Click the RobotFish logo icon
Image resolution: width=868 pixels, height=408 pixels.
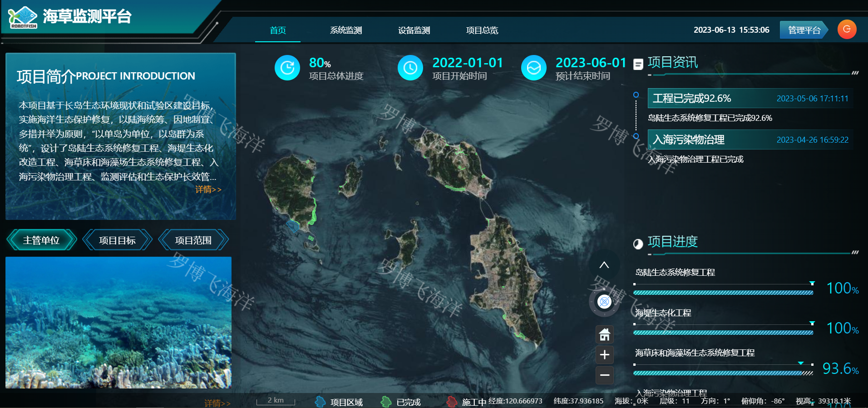click(x=23, y=17)
